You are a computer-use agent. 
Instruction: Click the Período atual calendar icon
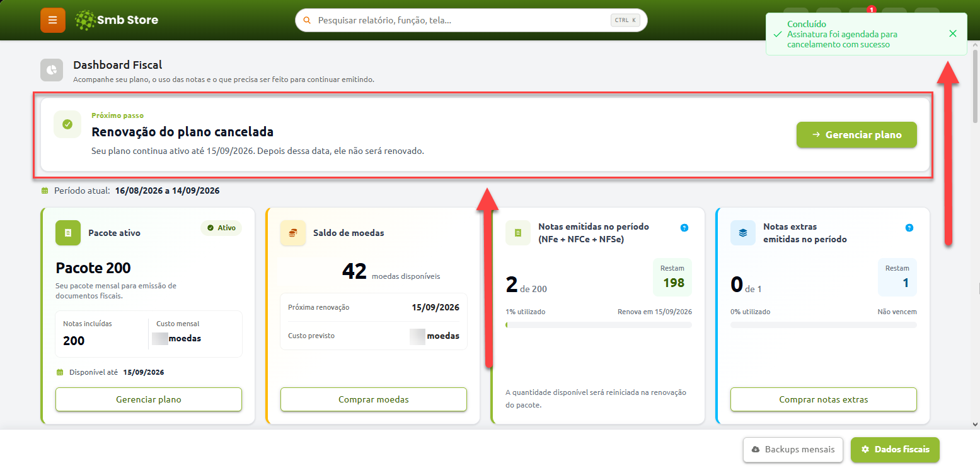coord(45,191)
